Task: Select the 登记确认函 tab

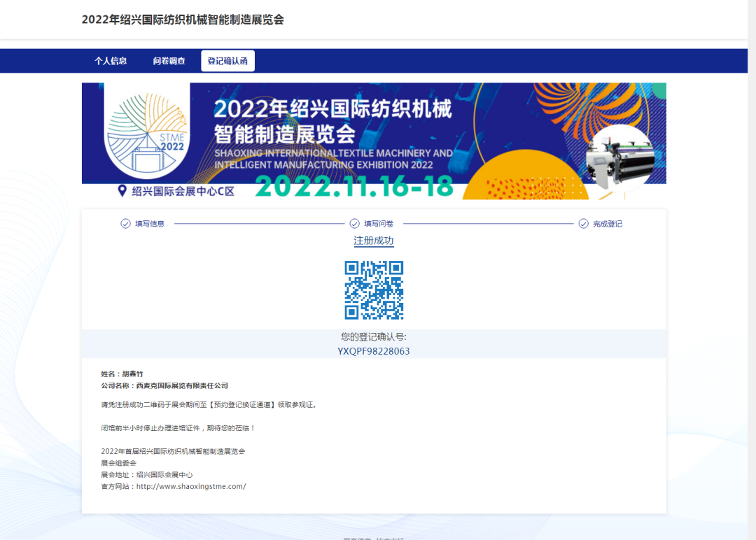Action: pyautogui.click(x=227, y=61)
